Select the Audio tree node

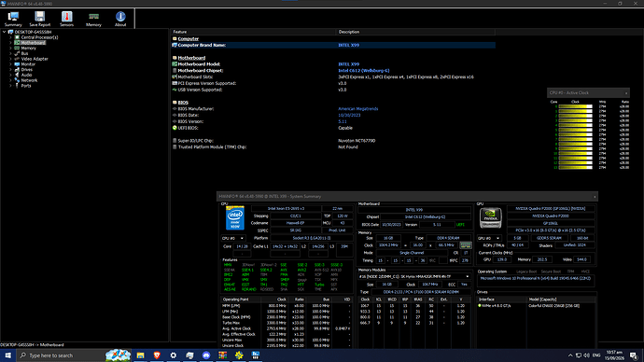26,75
